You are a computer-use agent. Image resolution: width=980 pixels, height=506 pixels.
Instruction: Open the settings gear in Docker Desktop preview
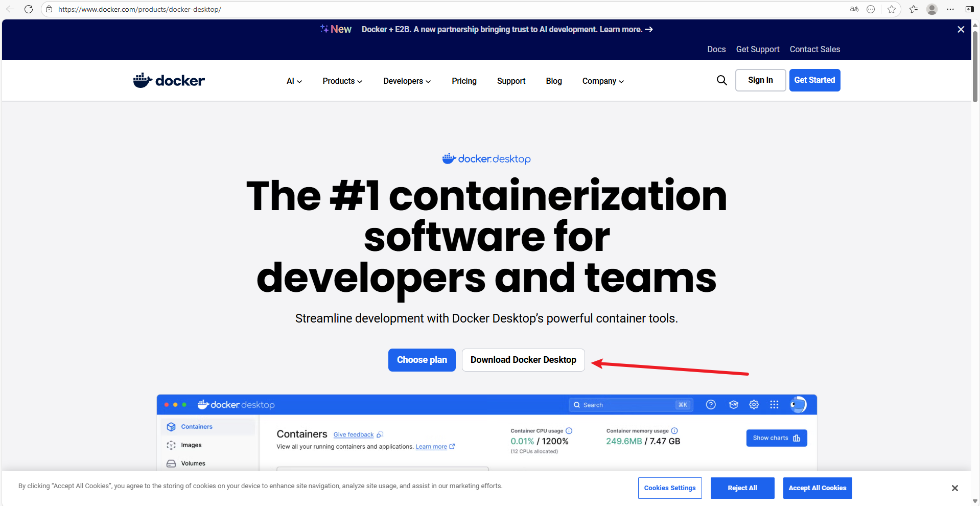(754, 405)
